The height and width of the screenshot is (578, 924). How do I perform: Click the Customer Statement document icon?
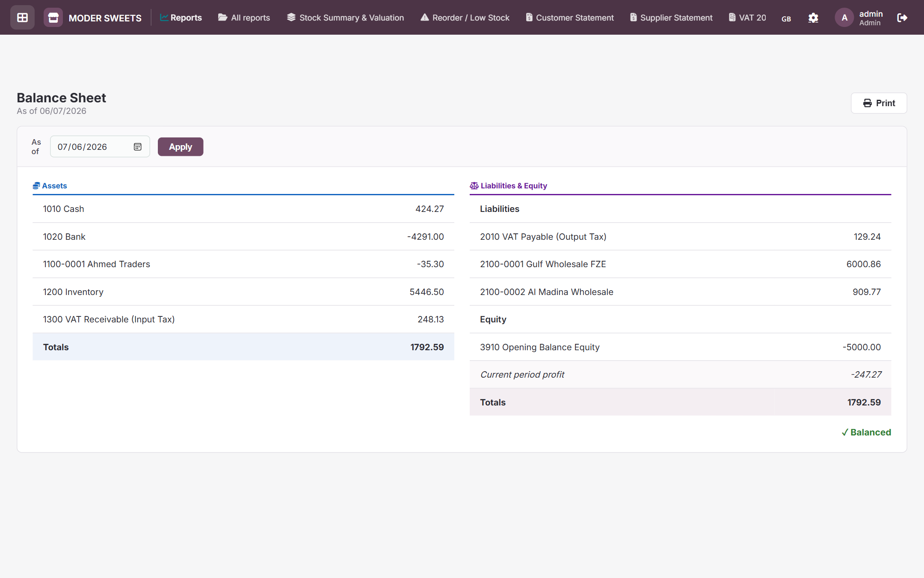click(529, 18)
